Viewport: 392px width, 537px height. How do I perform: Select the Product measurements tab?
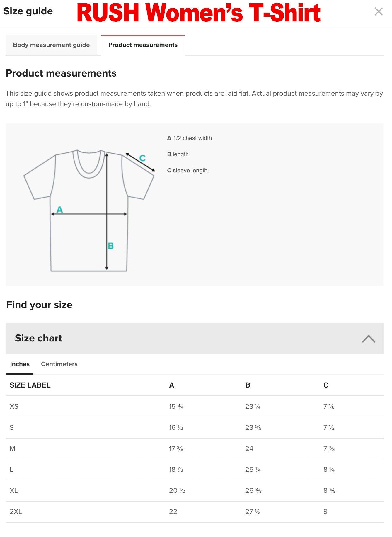point(143,45)
